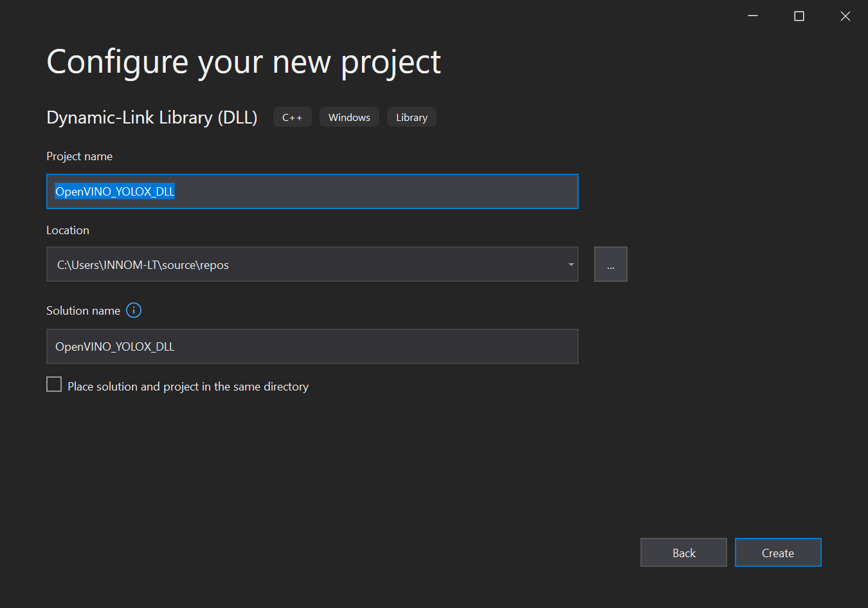Expand the Location dropdown arrow
The image size is (868, 608).
(571, 264)
